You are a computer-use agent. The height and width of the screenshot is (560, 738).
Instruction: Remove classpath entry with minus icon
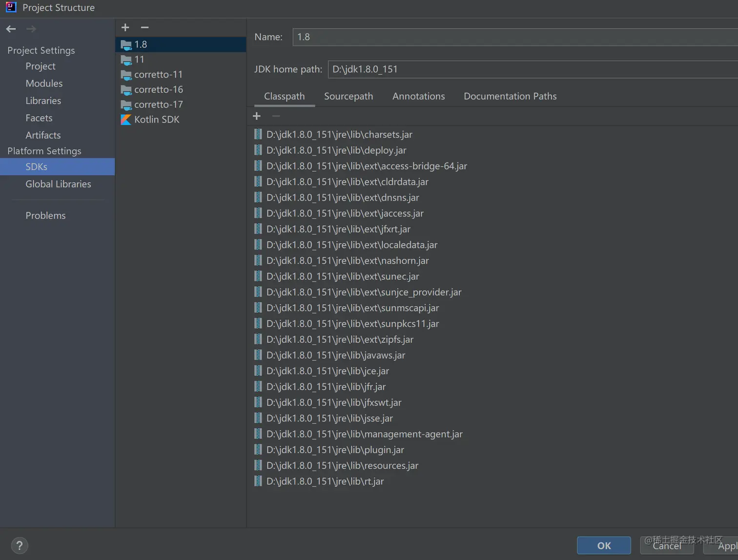point(276,116)
